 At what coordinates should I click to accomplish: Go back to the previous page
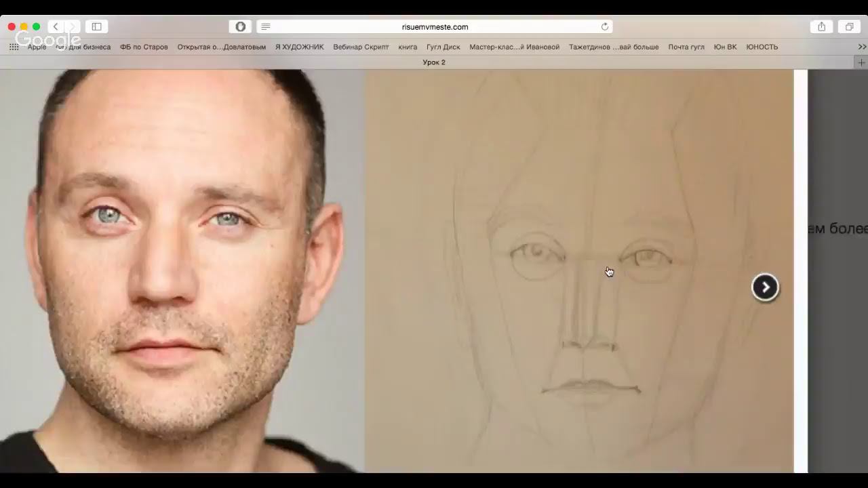click(56, 26)
